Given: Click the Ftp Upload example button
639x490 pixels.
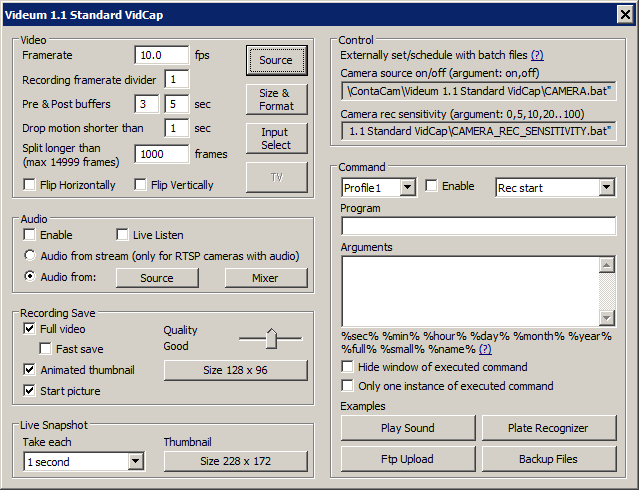Looking at the screenshot, I should coord(407,459).
